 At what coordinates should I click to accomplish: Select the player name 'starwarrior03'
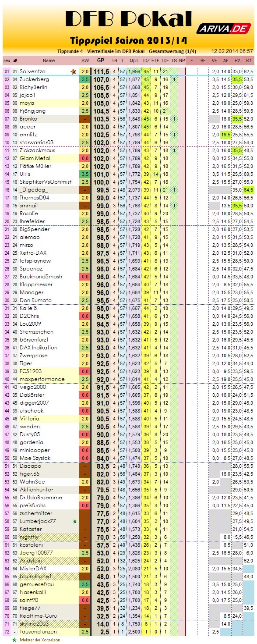coord(36,142)
